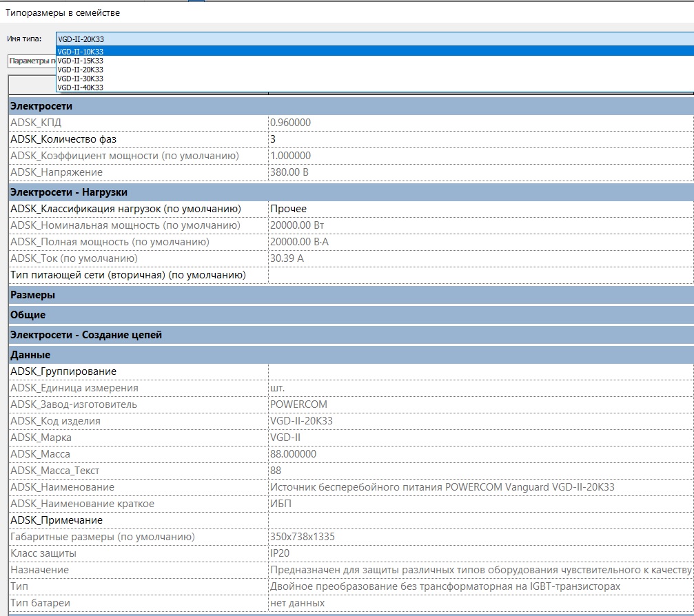Click the POWERCOM manufacturer value cell

tap(480, 404)
